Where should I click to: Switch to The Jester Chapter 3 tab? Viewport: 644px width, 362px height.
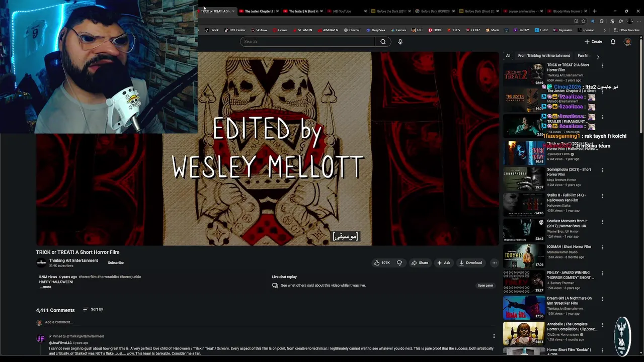point(259,11)
